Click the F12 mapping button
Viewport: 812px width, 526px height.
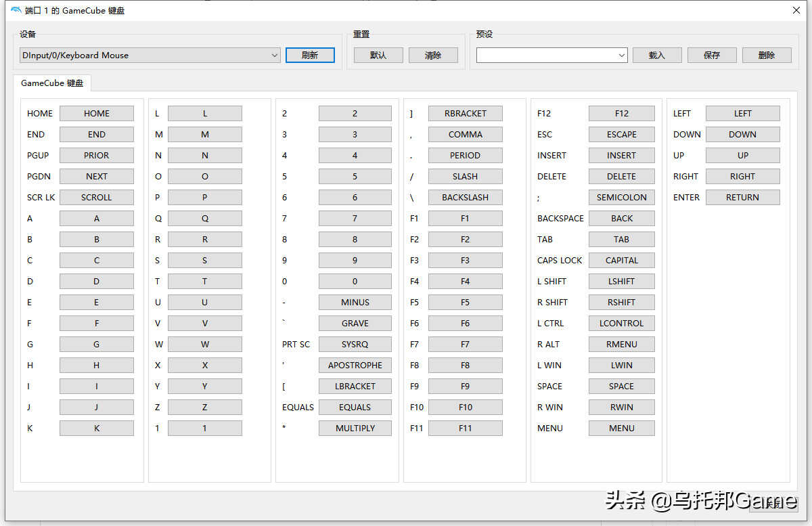(622, 114)
